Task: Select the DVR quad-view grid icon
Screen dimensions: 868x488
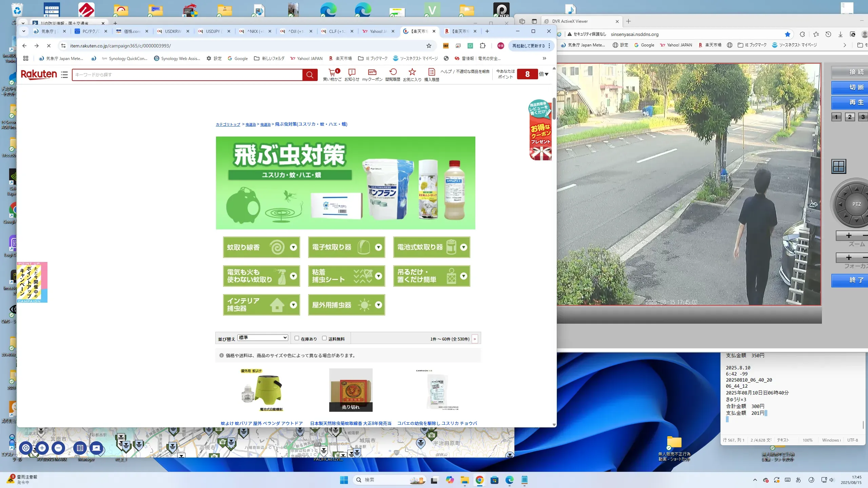Action: pyautogui.click(x=839, y=166)
